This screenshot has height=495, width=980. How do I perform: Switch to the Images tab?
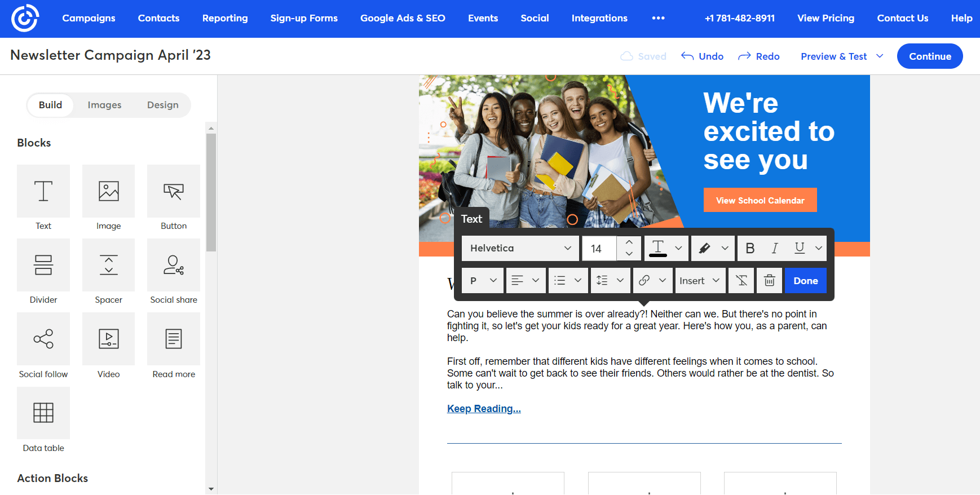[x=104, y=105]
